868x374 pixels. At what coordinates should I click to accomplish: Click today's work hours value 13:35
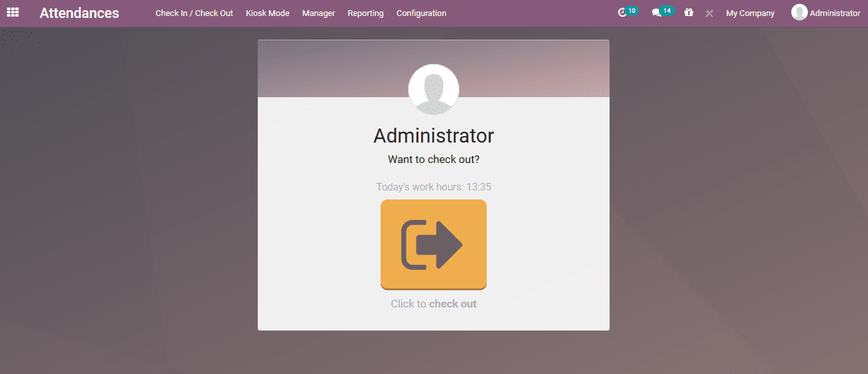click(478, 187)
